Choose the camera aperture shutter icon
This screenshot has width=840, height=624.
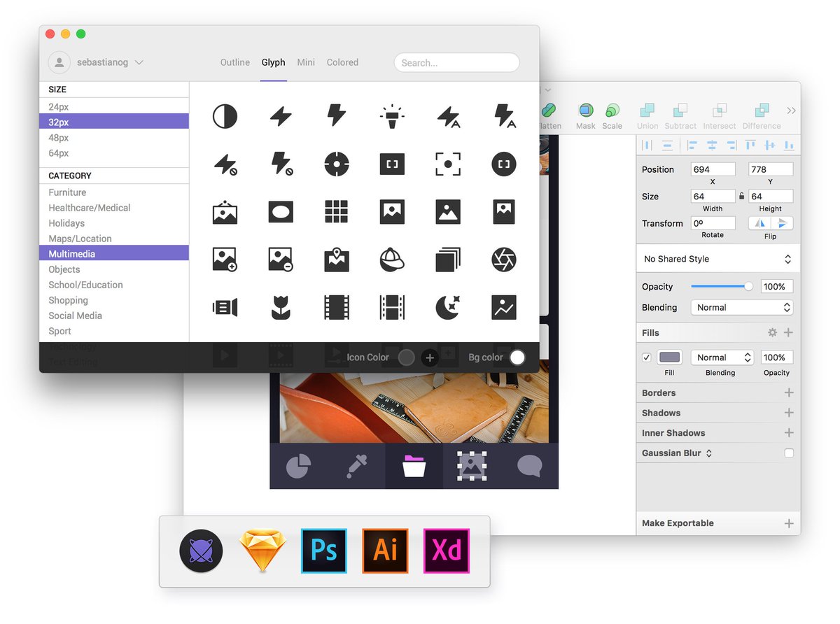[x=504, y=260]
